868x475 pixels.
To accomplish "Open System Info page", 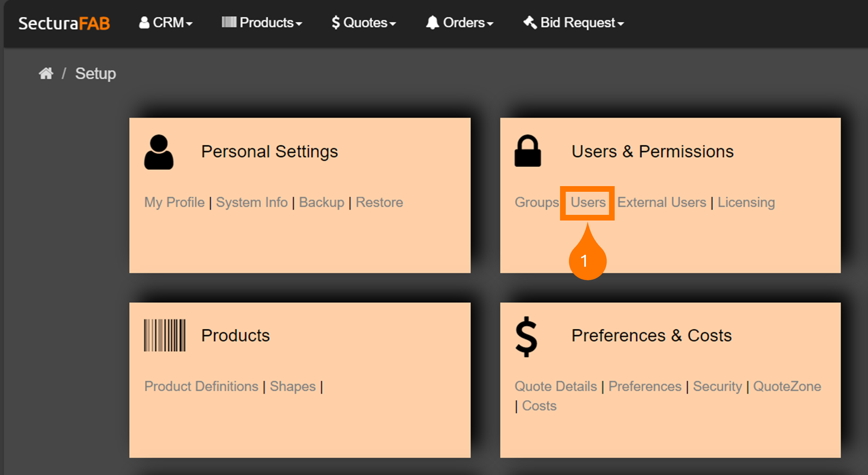I will point(252,202).
